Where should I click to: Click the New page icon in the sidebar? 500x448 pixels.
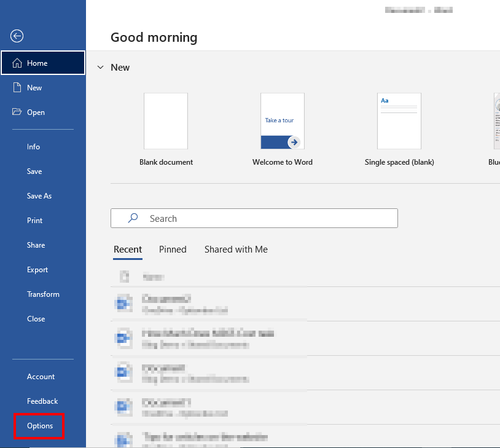click(17, 87)
